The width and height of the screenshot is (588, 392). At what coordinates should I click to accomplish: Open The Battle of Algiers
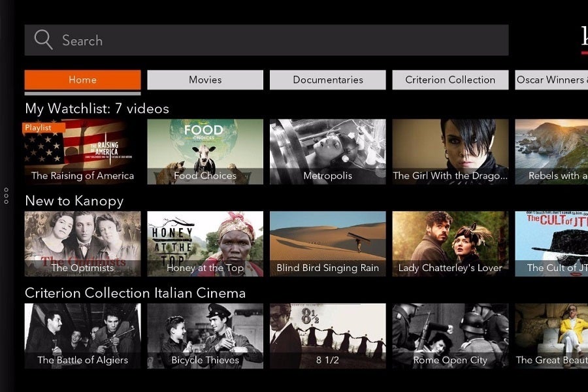[82, 336]
